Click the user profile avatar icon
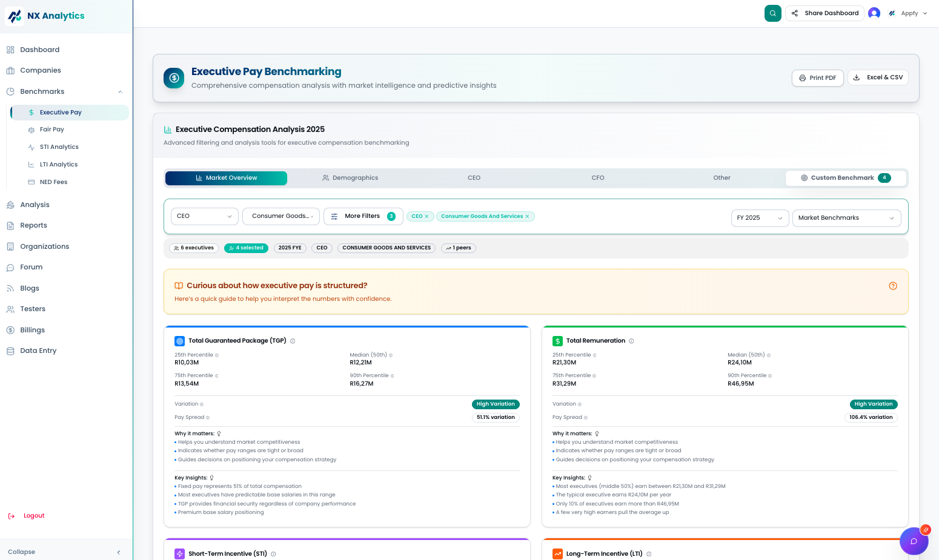The height and width of the screenshot is (560, 939). (874, 13)
